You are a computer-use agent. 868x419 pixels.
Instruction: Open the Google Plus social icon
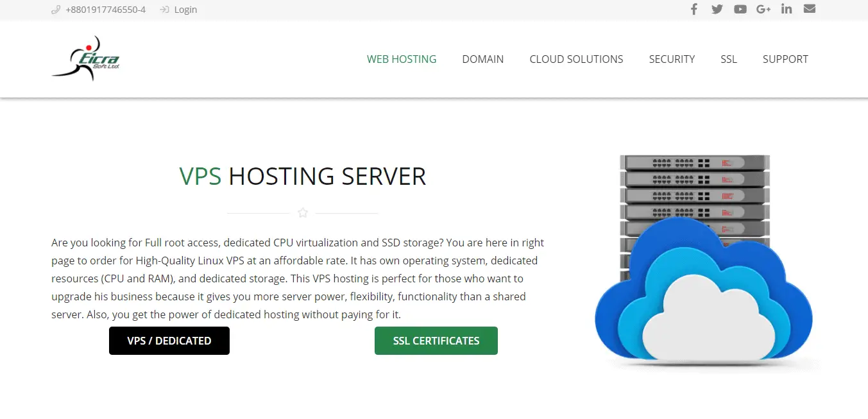click(x=763, y=9)
